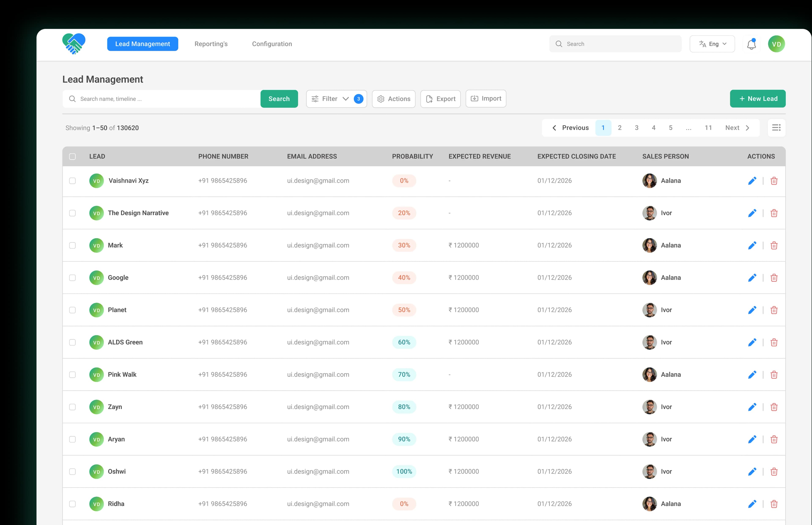Click the New Lead button

click(757, 99)
